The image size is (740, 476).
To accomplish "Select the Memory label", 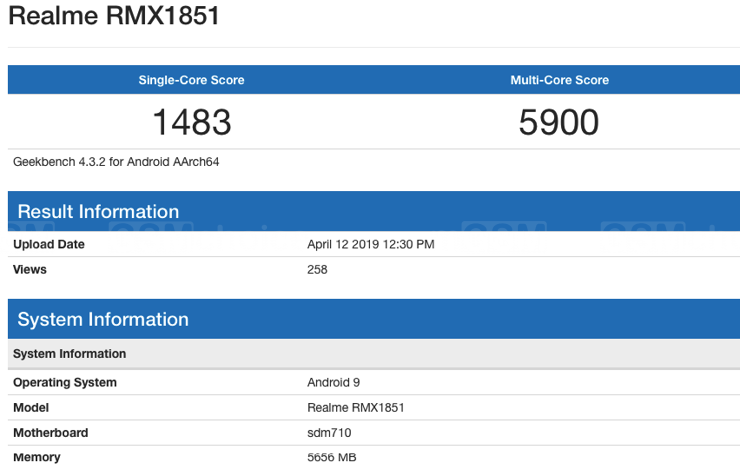I will [x=37, y=458].
